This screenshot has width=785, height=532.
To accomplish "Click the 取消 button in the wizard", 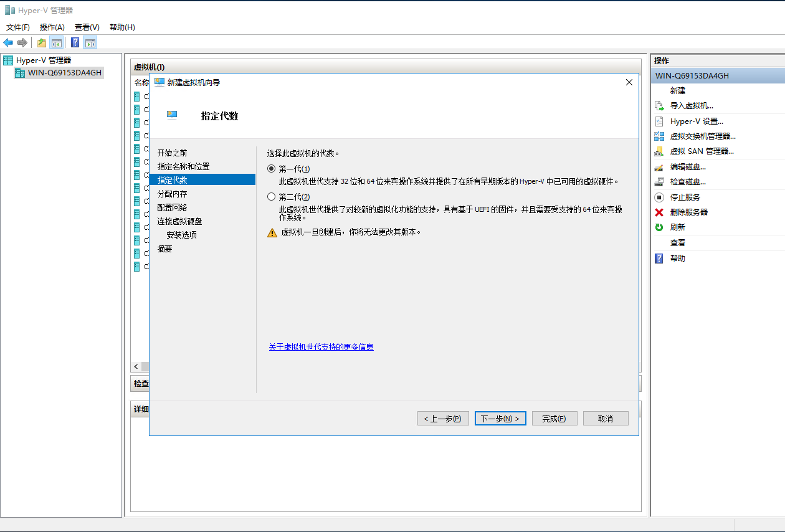I will coord(605,419).
